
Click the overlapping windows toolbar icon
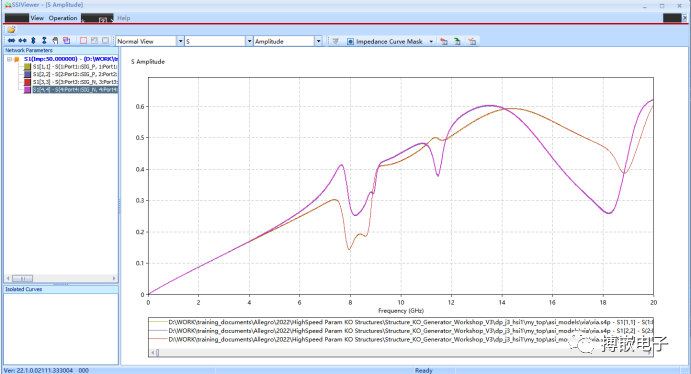click(x=67, y=41)
